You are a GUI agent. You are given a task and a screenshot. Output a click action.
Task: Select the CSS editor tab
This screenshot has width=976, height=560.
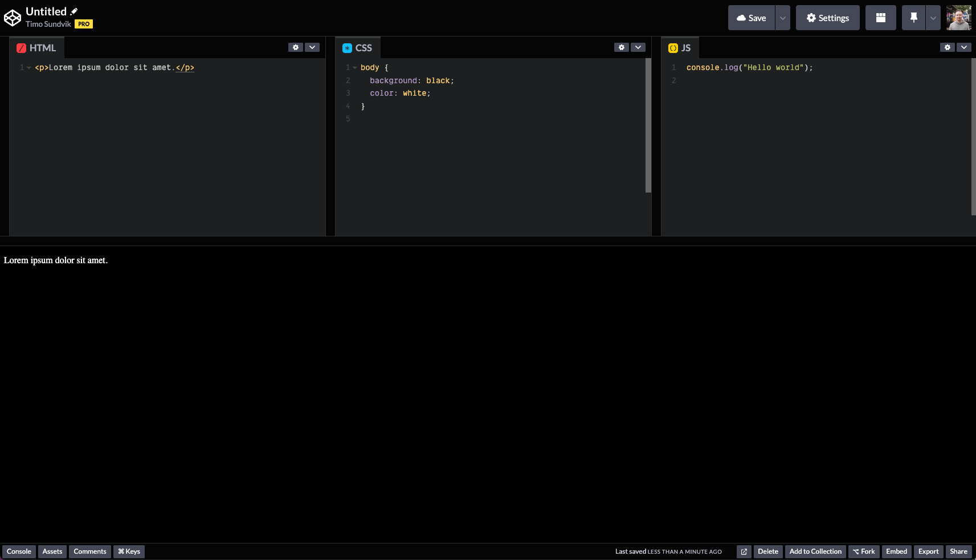[357, 47]
